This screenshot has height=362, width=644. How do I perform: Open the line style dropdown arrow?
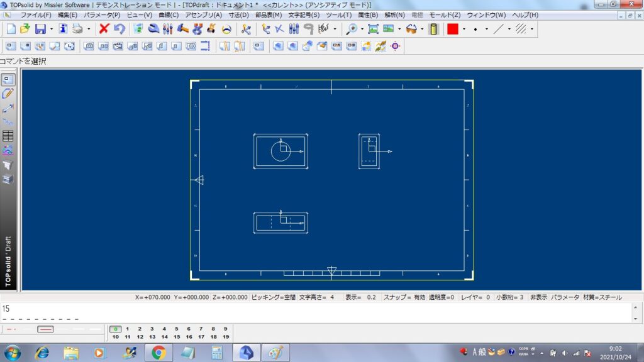tap(509, 29)
